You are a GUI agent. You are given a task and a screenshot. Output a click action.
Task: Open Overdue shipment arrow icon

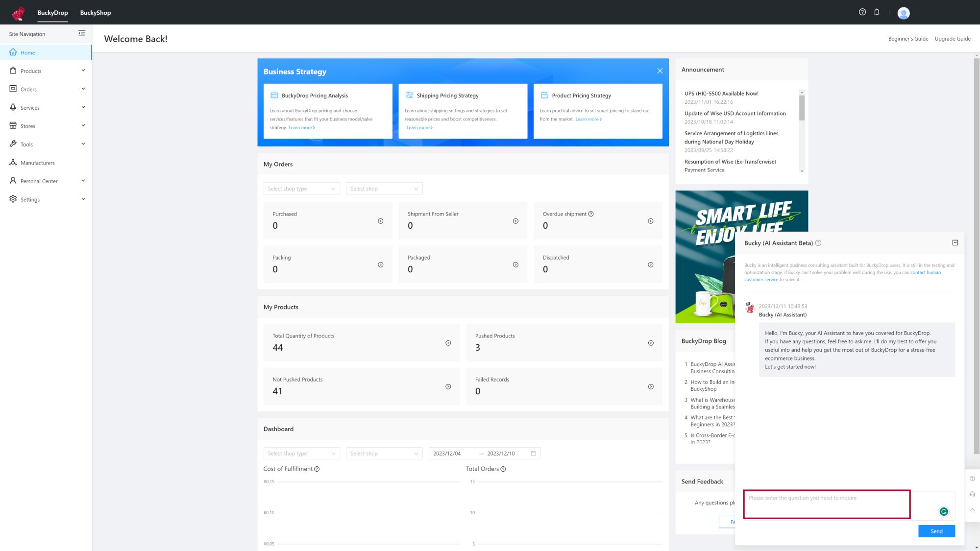pos(651,221)
